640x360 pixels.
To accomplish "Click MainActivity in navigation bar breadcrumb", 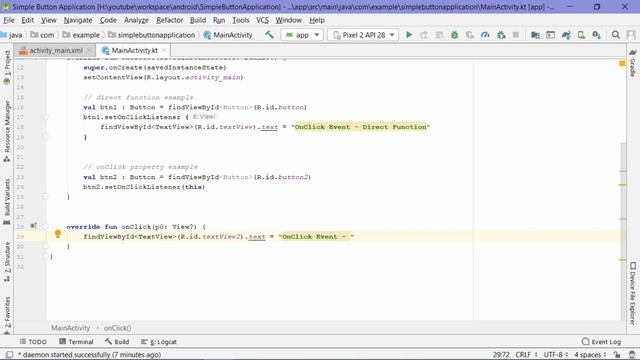I will coord(228,35).
